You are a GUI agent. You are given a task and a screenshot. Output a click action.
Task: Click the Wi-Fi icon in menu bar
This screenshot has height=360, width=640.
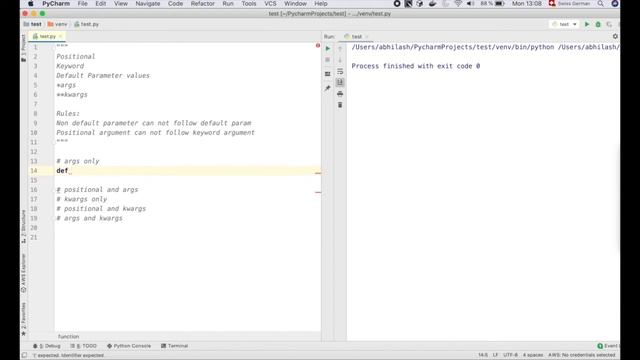click(458, 4)
